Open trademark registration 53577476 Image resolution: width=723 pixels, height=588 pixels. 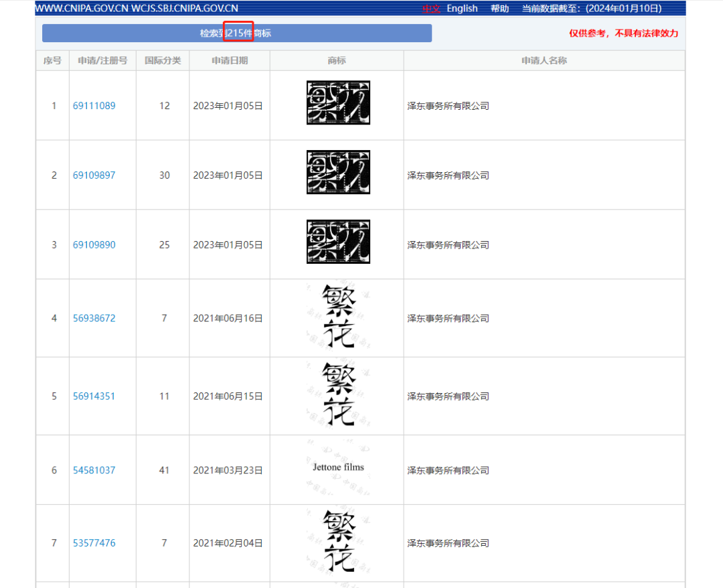click(x=94, y=543)
